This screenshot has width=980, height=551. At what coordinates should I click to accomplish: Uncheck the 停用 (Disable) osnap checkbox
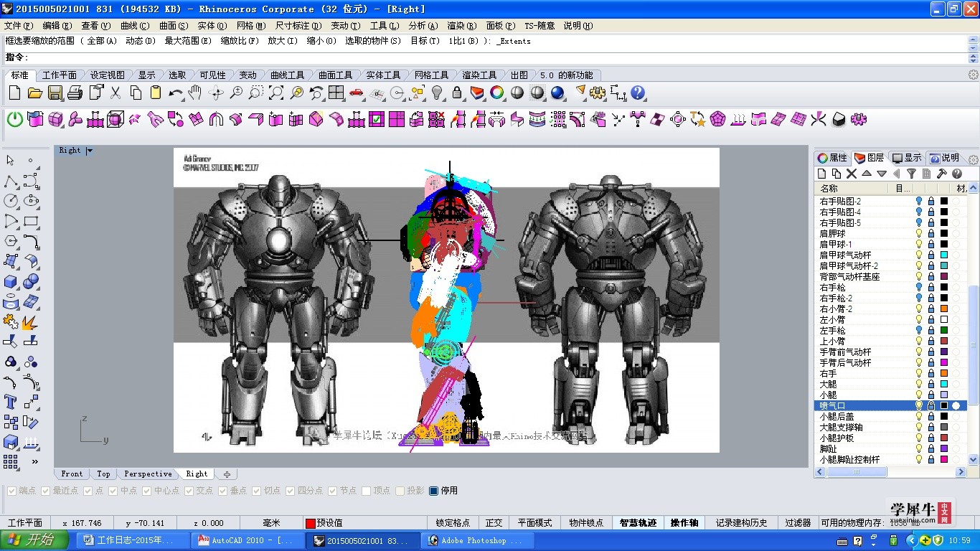433,491
